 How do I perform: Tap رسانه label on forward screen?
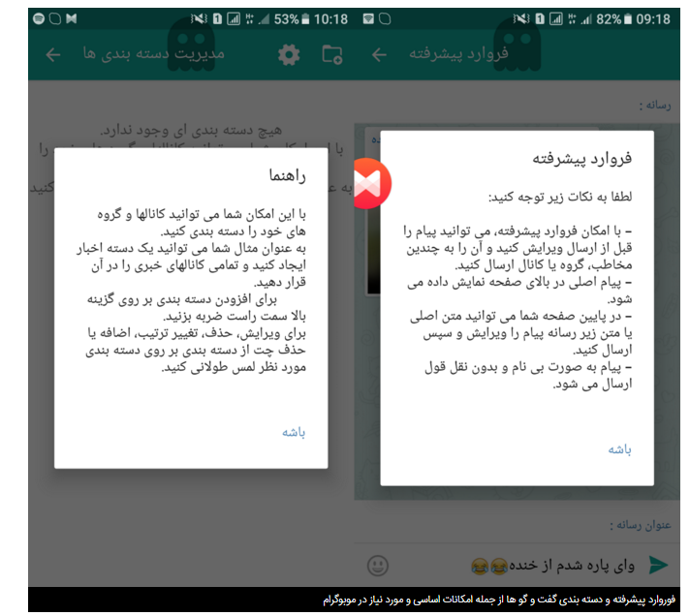655,105
